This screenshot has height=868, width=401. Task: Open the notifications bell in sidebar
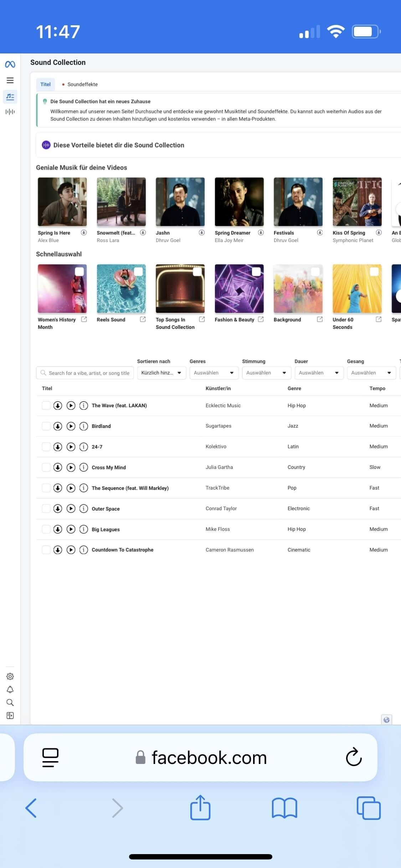10,689
